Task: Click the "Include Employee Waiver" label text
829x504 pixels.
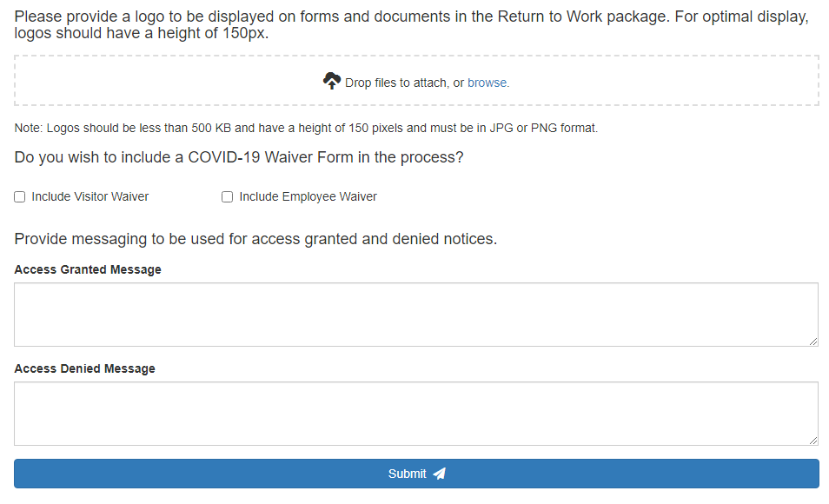Action: [308, 197]
